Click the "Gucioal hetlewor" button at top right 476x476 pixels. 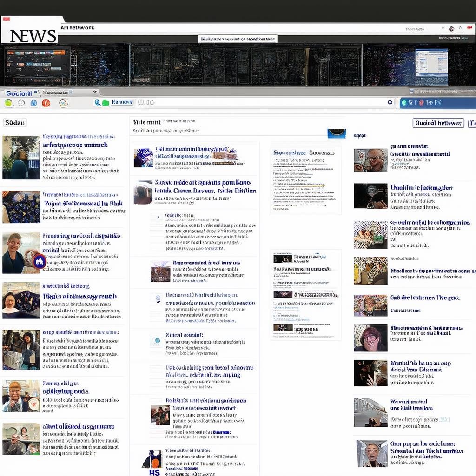point(438,123)
